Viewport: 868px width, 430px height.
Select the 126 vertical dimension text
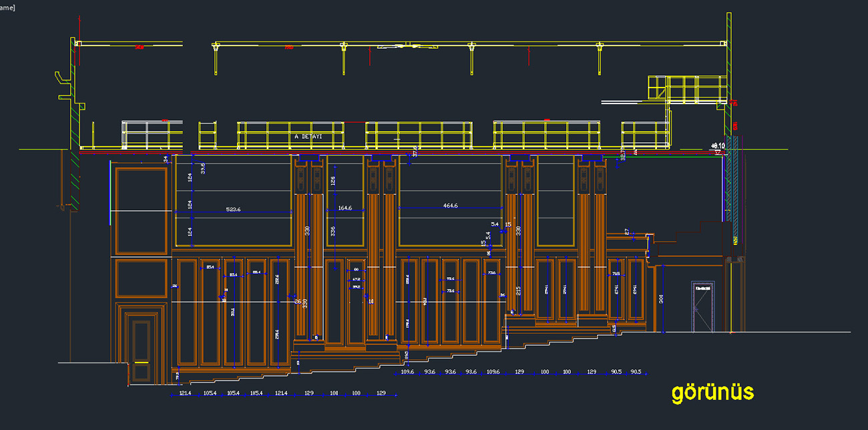click(333, 180)
